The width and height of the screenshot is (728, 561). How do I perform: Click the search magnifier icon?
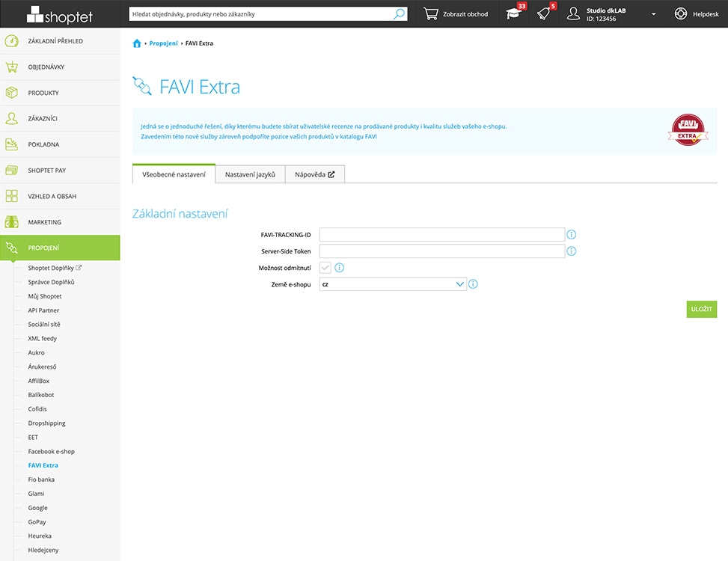point(399,14)
